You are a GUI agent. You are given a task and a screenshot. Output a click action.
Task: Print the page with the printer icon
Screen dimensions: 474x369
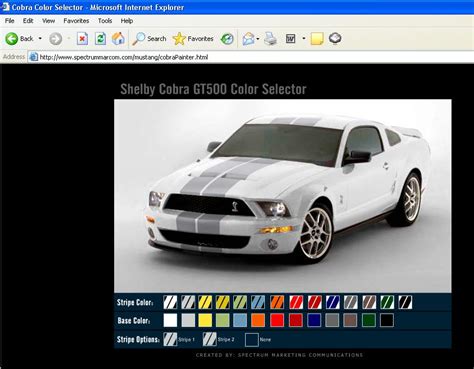(270, 39)
